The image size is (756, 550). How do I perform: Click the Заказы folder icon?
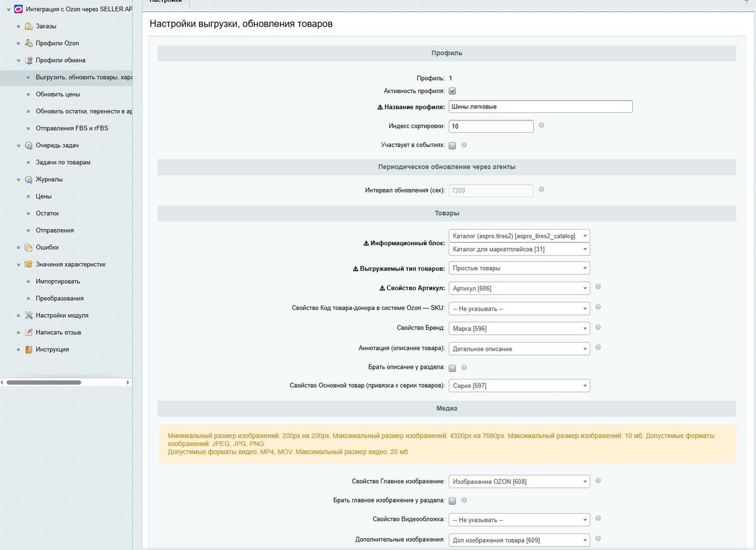point(29,26)
